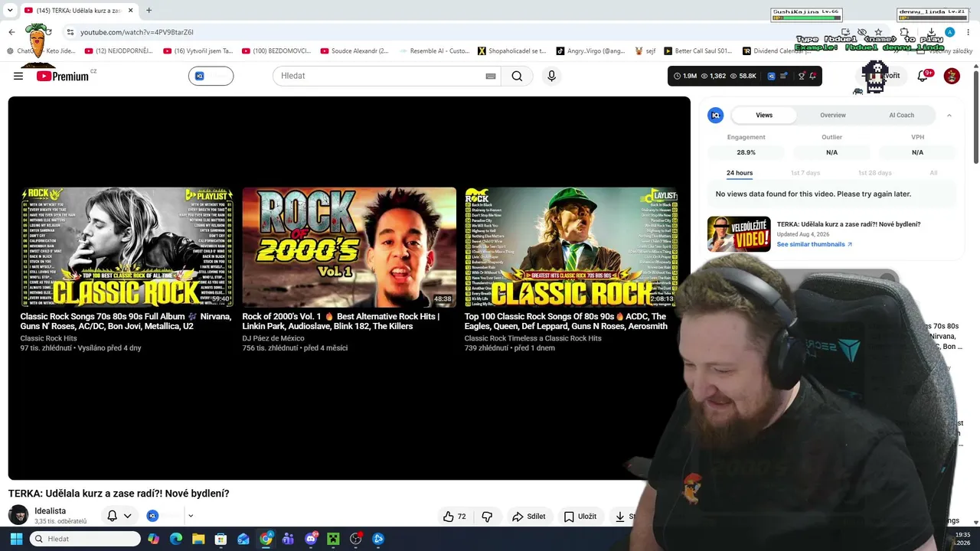Open the Angry.Virgo TikTok bookmark
The width and height of the screenshot is (980, 551).
(590, 51)
